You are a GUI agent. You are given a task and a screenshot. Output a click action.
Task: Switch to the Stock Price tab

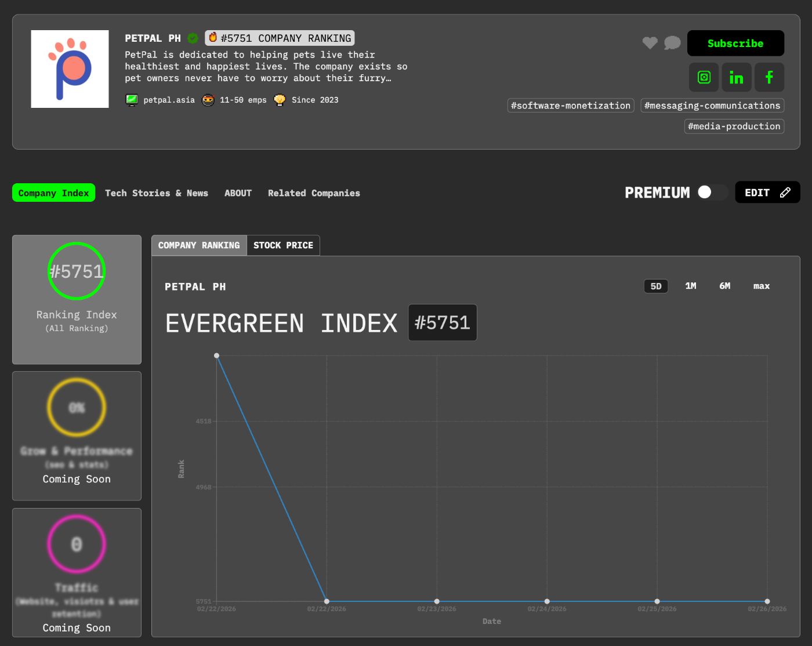283,245
